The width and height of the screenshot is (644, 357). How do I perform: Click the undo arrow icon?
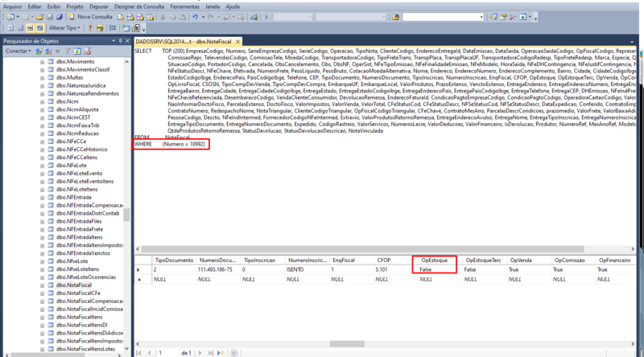195,17
